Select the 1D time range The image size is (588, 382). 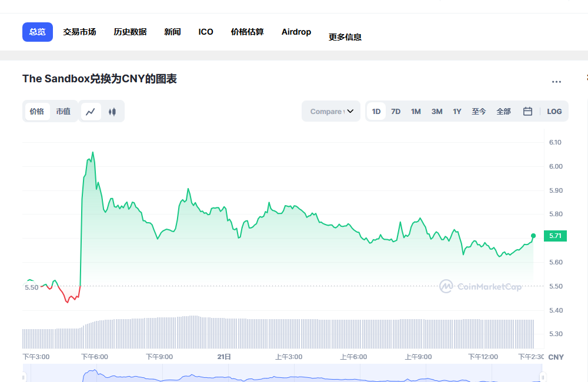(376, 111)
